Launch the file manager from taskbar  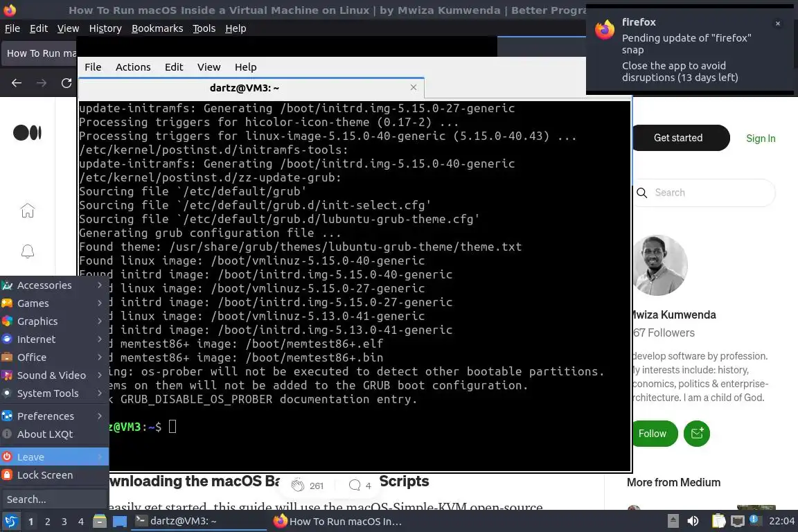pyautogui.click(x=100, y=522)
